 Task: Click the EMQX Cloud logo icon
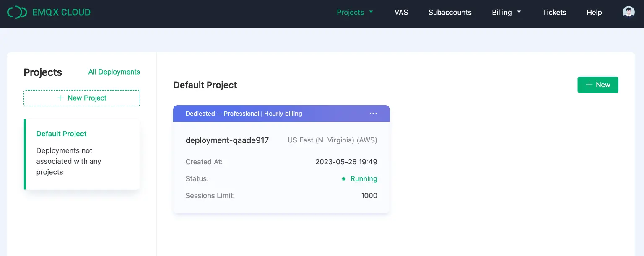[17, 12]
